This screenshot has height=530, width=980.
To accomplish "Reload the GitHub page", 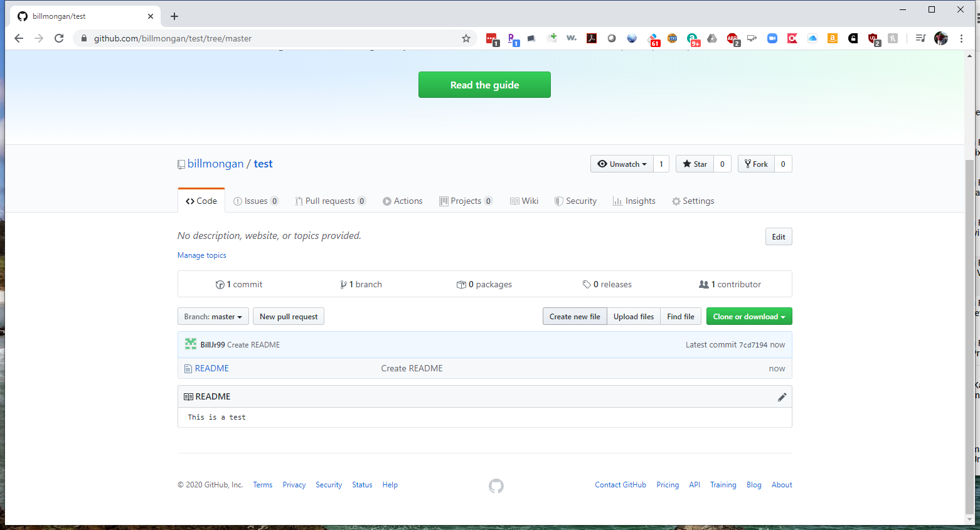I will [59, 38].
